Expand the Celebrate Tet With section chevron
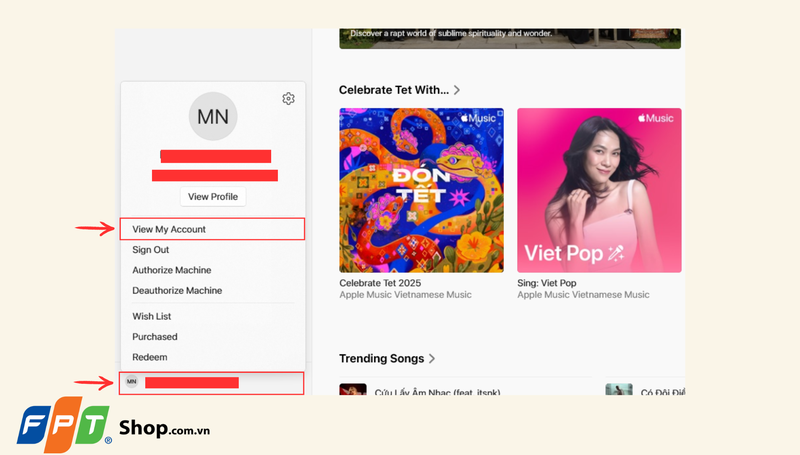Viewport: 800px width, 455px height. coord(457,90)
